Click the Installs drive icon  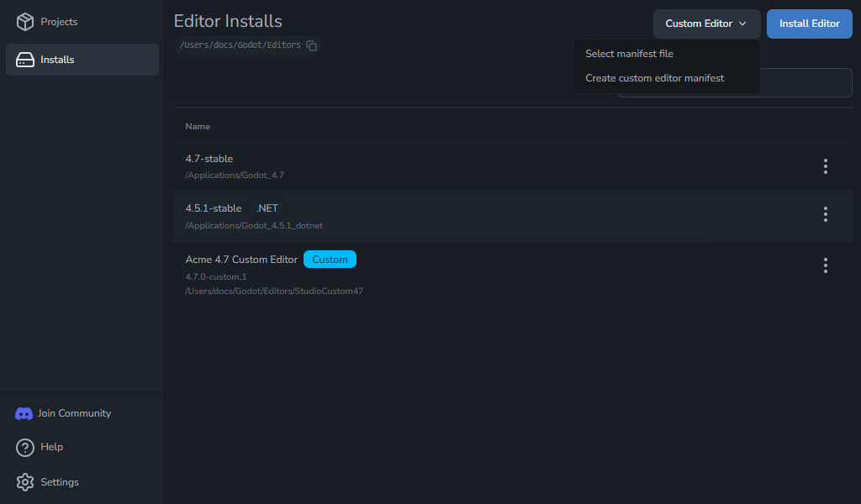click(24, 60)
